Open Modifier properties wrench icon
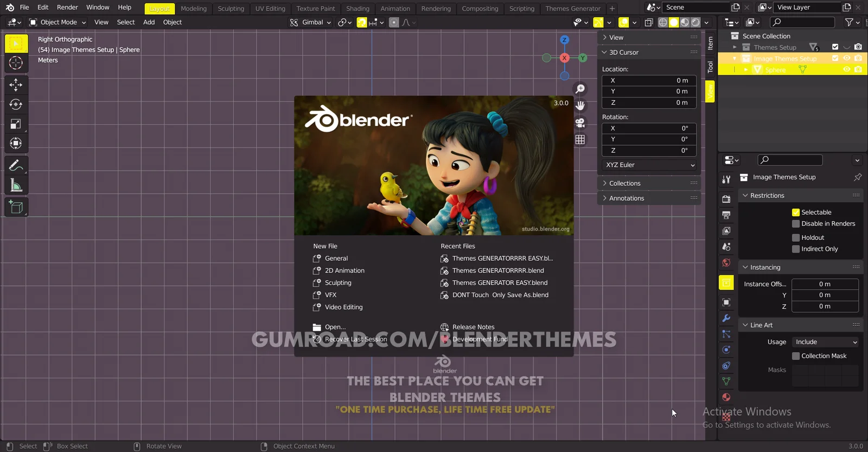The height and width of the screenshot is (452, 868). click(x=726, y=318)
